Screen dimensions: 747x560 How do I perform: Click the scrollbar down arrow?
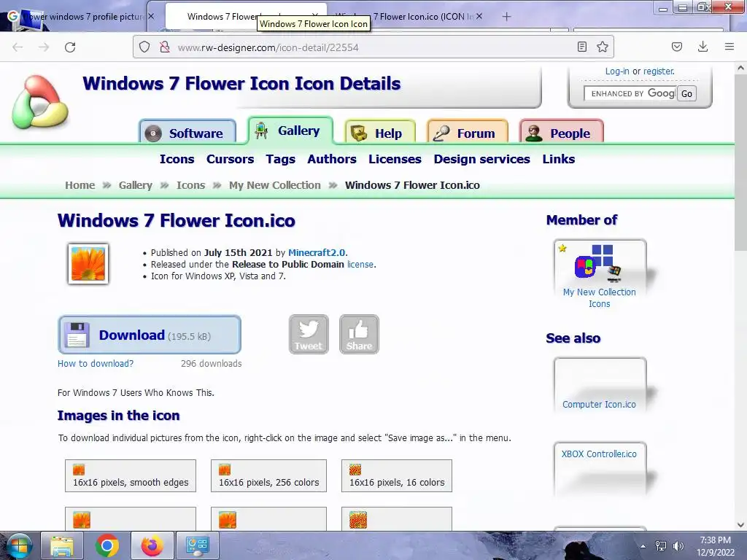tap(740, 525)
